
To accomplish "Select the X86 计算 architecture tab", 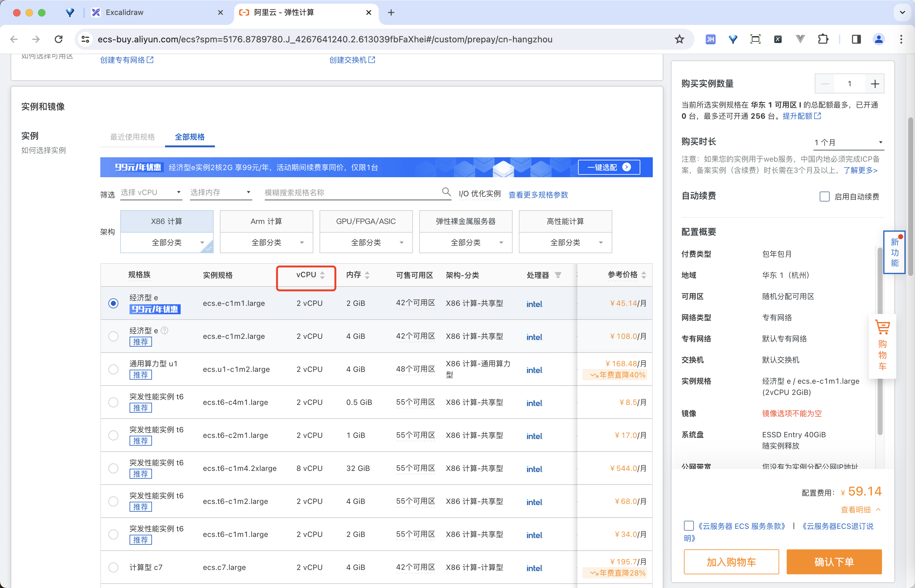I will click(x=167, y=221).
